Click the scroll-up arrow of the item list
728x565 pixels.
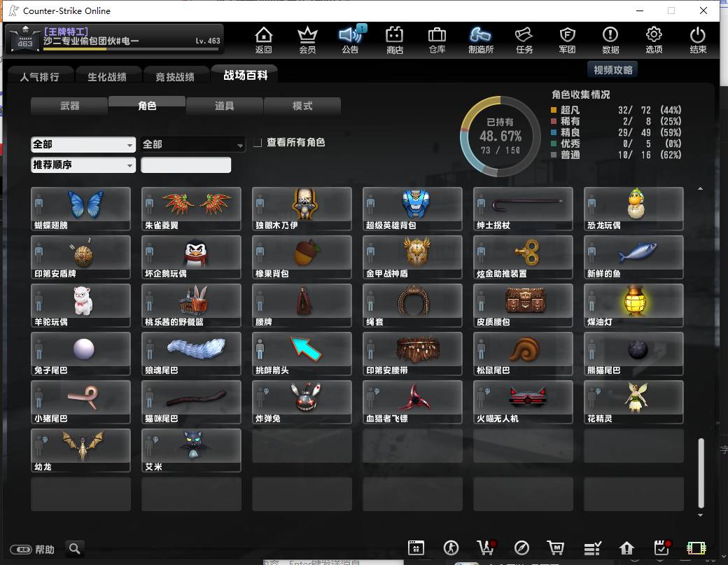click(x=700, y=188)
